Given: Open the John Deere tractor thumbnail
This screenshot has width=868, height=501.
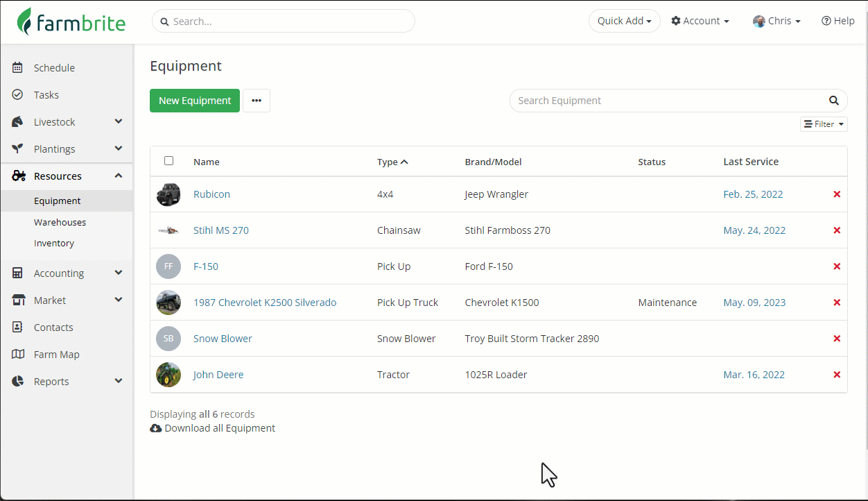Looking at the screenshot, I should pos(168,375).
